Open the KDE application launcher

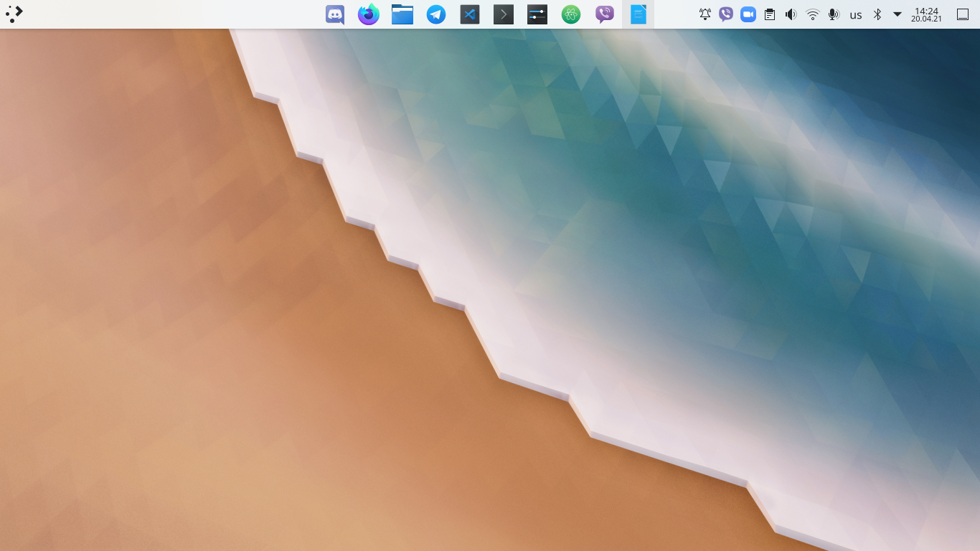click(14, 14)
